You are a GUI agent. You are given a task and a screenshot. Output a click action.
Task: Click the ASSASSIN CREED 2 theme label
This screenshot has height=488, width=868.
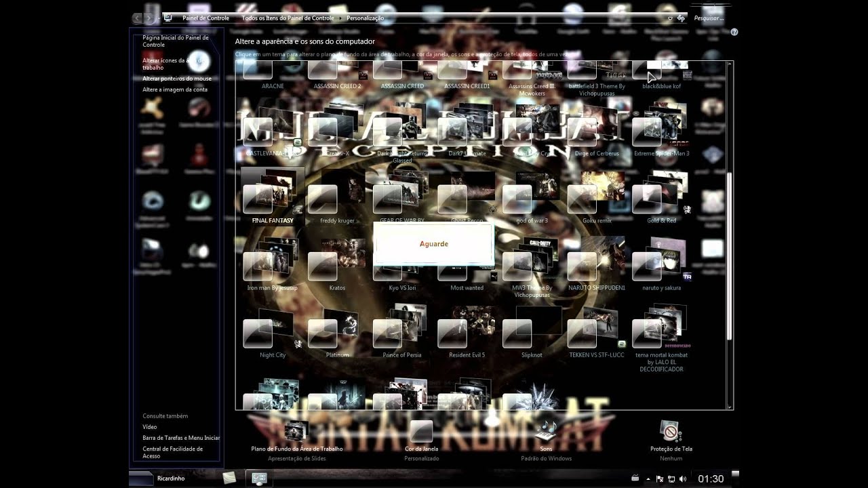point(337,86)
